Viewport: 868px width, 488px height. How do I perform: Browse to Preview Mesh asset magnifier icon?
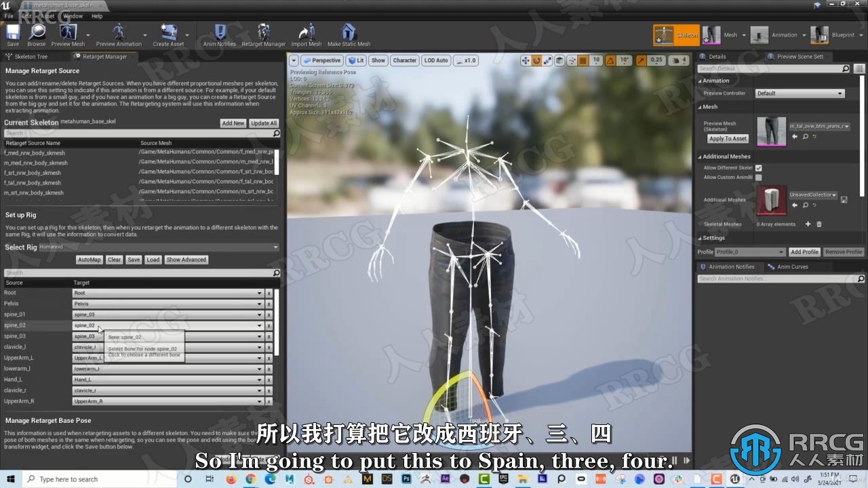805,136
